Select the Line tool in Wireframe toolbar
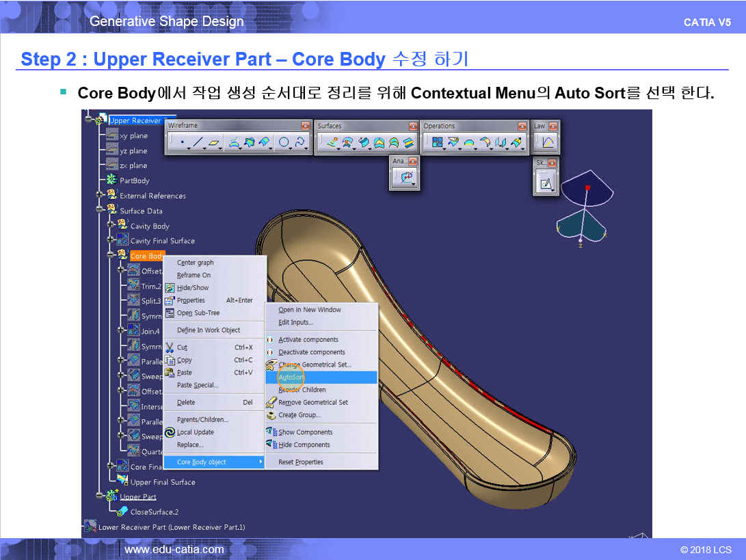Viewport: 746px width, 560px height. [x=198, y=143]
